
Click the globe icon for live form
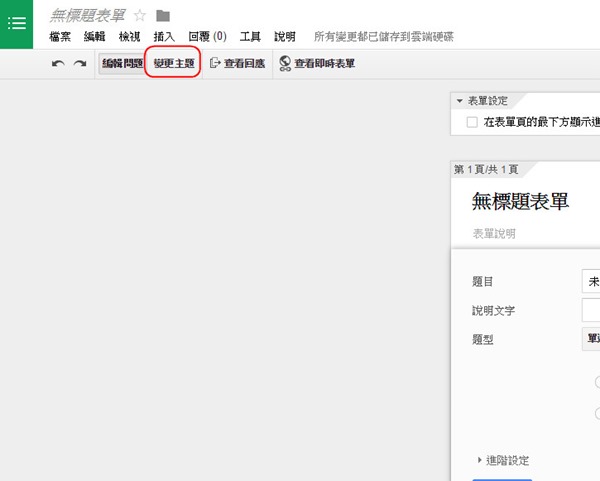(x=285, y=63)
